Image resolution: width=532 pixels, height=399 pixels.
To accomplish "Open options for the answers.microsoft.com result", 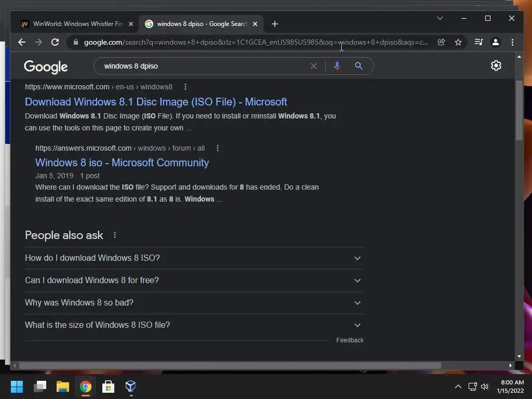I will [x=218, y=148].
